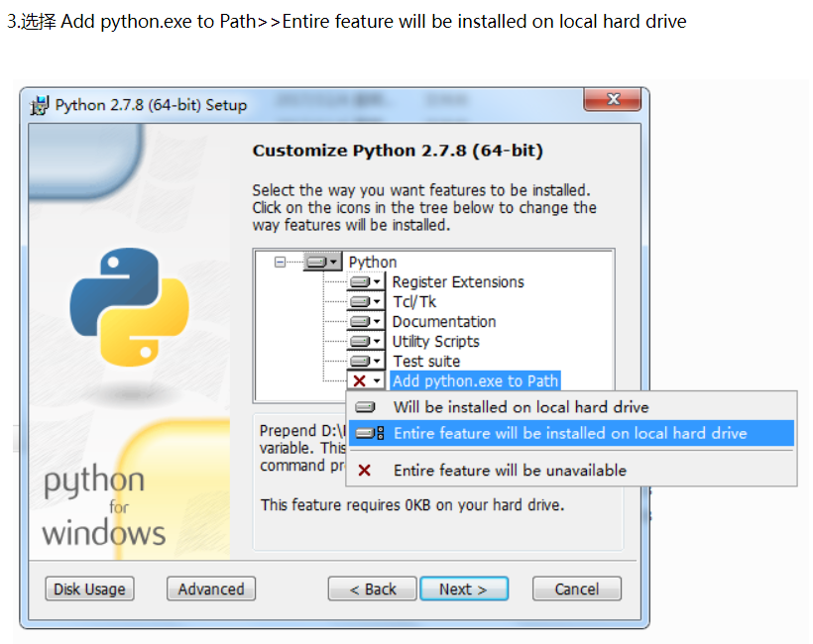Collapse the Python tree node

280,263
